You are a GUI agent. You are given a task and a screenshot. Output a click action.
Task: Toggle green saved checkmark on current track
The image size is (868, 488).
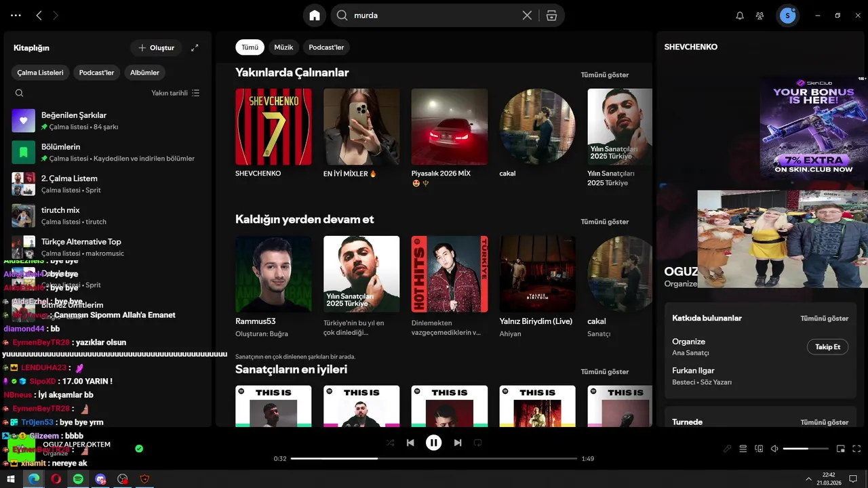point(139,449)
